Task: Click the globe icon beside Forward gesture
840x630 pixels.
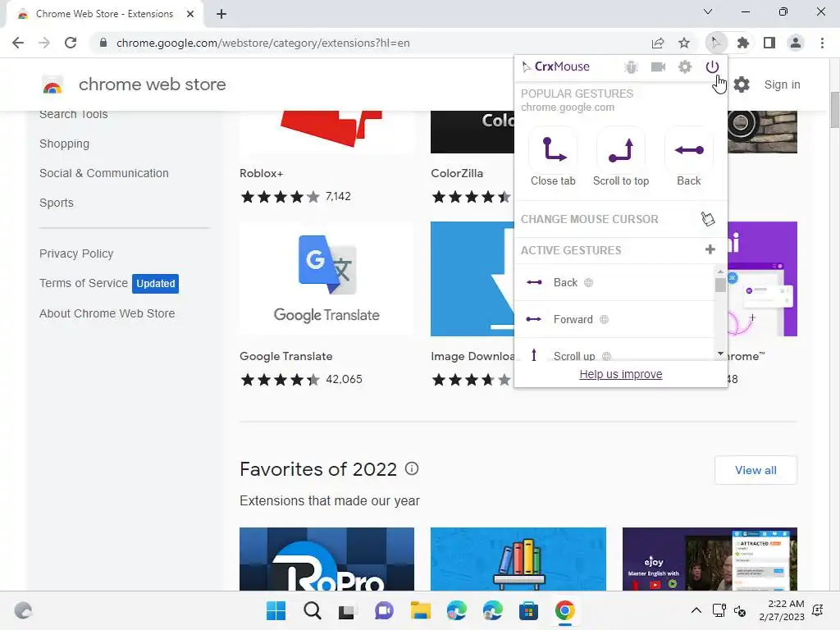Action: (x=604, y=319)
